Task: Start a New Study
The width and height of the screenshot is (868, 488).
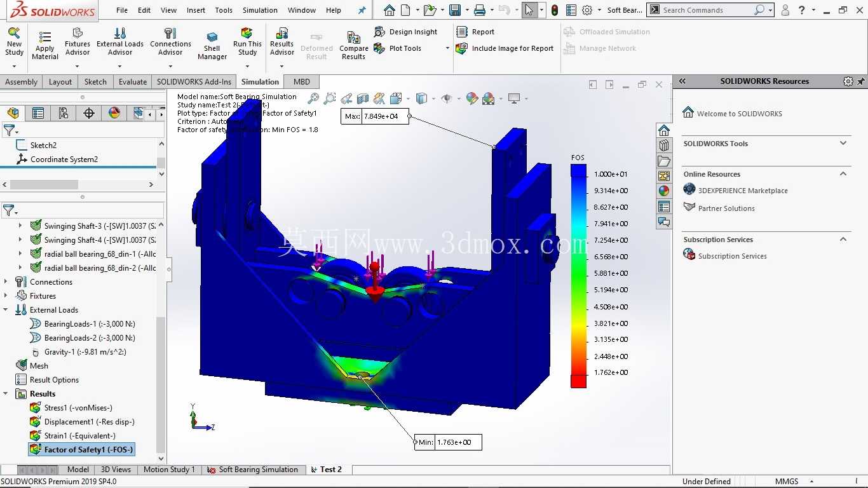Action: pyautogui.click(x=14, y=43)
